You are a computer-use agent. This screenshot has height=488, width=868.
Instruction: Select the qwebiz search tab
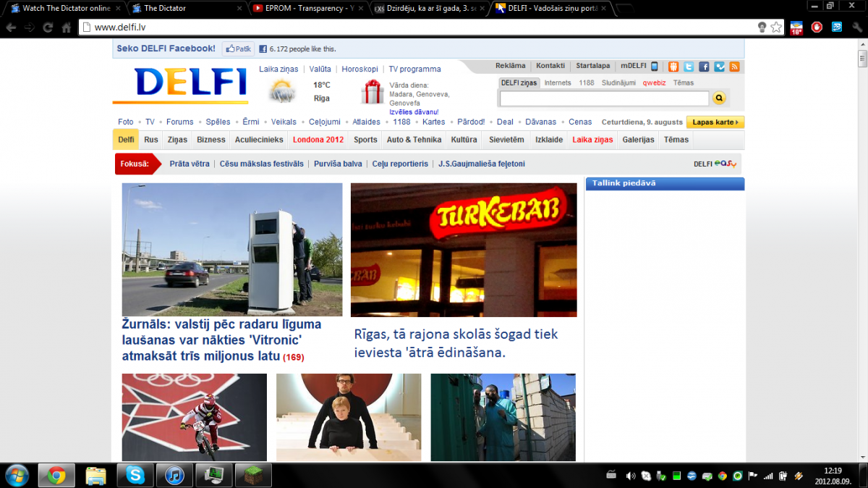655,83
